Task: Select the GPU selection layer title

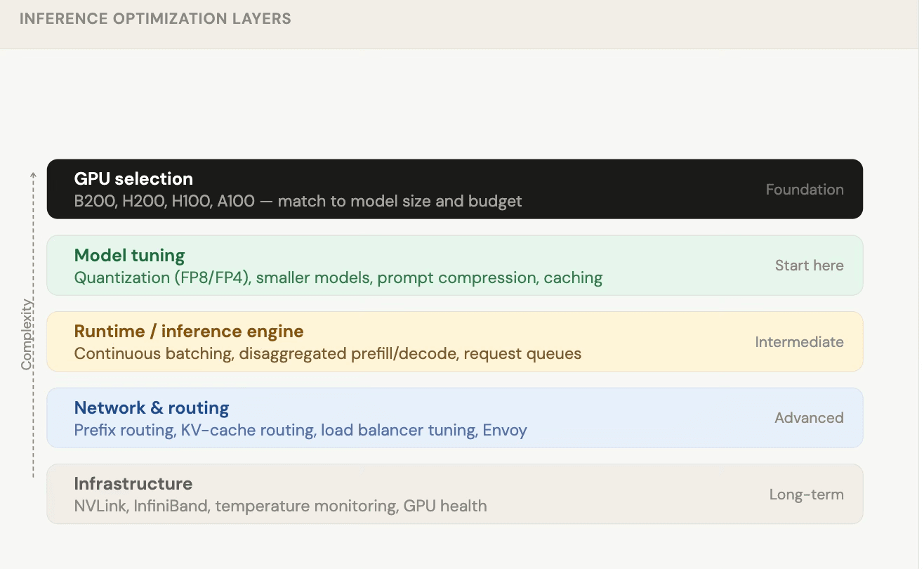Action: tap(133, 178)
